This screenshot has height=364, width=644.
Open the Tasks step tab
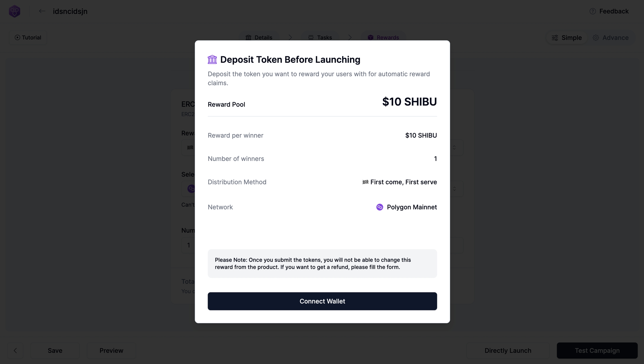(320, 37)
